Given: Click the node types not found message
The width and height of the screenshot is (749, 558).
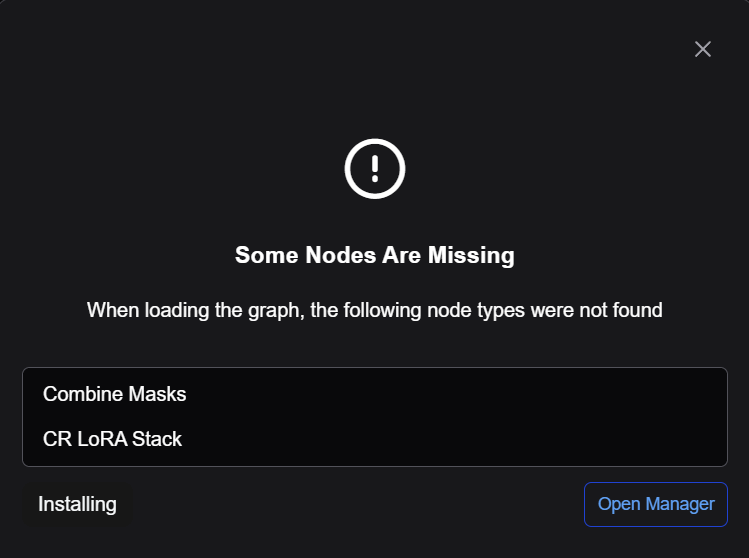Looking at the screenshot, I should click(x=374, y=310).
